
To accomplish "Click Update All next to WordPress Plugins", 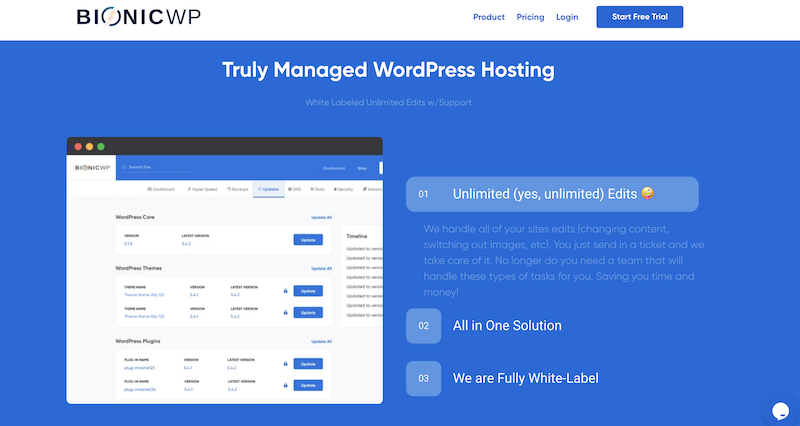I will pos(321,341).
